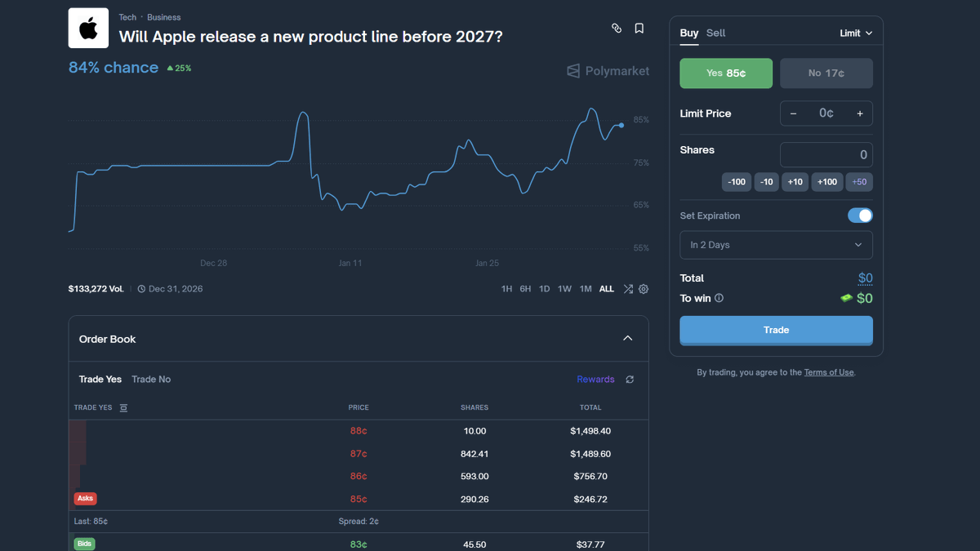
Task: Refresh the order book
Action: click(630, 380)
